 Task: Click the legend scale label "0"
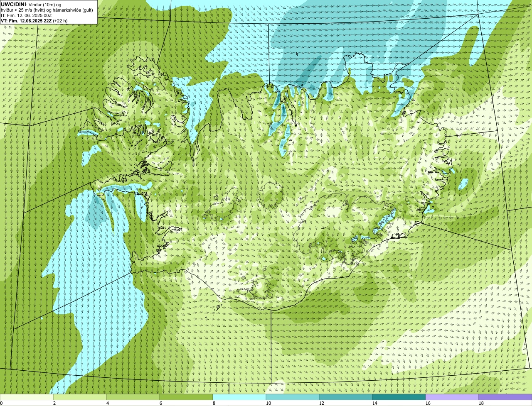pos(1,403)
